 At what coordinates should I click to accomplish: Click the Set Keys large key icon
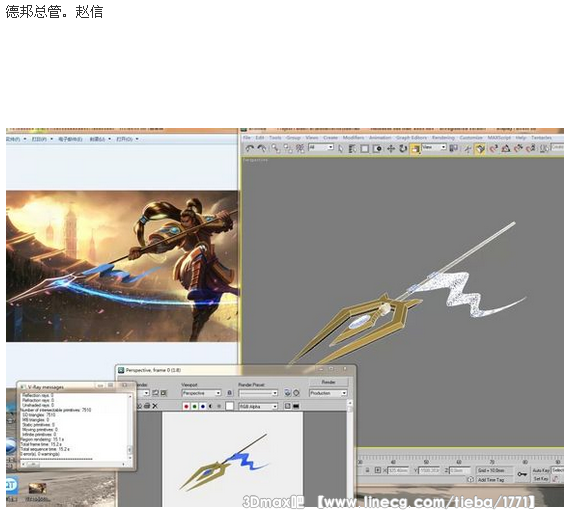(x=522, y=474)
